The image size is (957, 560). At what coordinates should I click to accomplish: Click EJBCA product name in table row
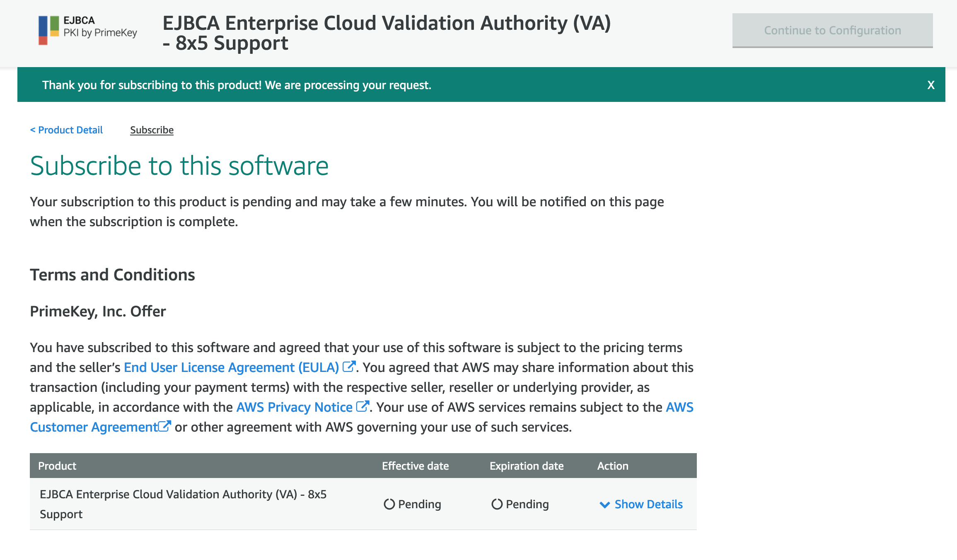click(x=183, y=495)
